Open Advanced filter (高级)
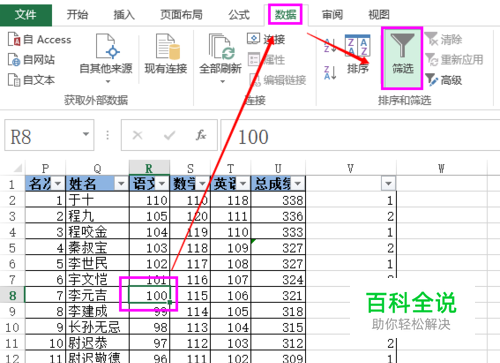Image resolution: width=500 pixels, height=363 pixels. [x=444, y=80]
